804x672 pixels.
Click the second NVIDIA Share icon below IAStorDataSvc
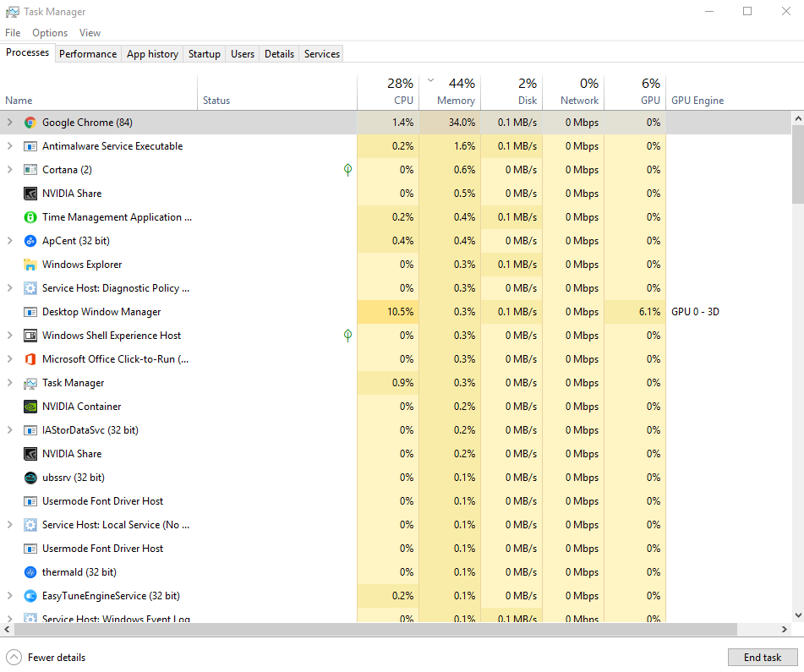(x=30, y=454)
